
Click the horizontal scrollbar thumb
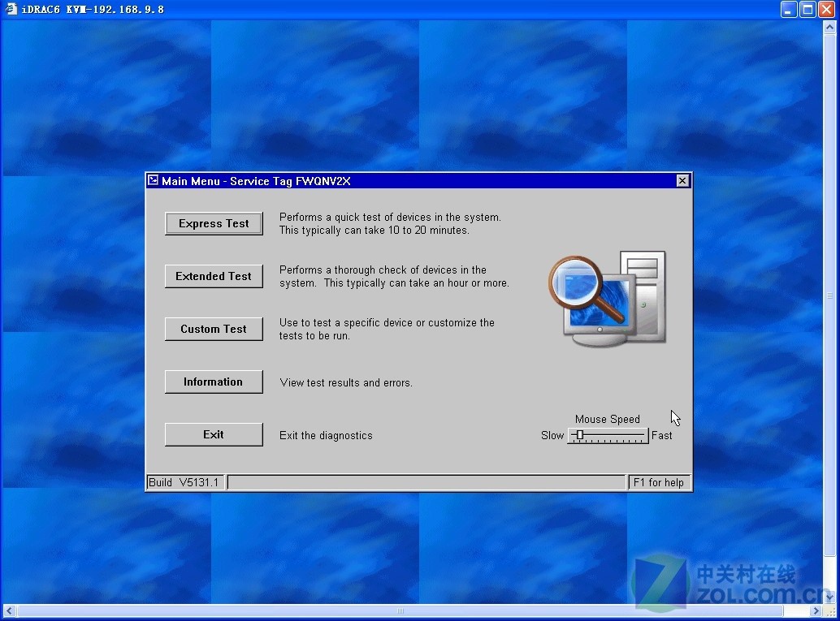point(400,610)
